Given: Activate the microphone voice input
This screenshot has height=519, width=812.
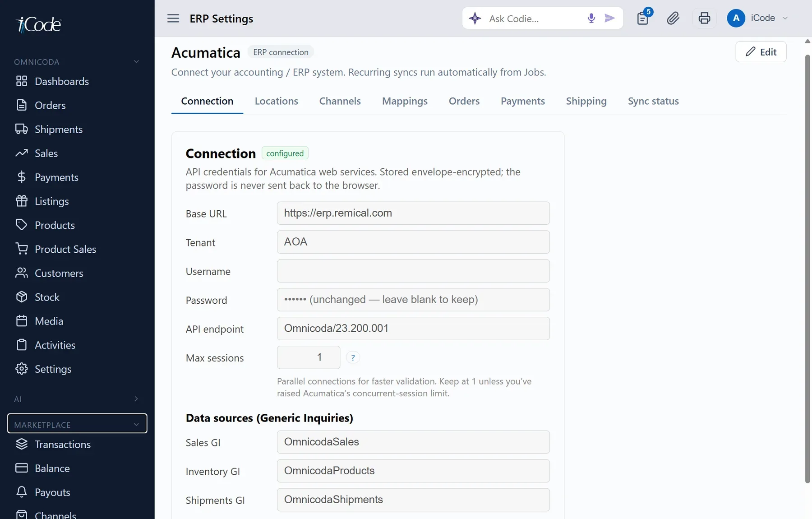Looking at the screenshot, I should click(x=591, y=18).
